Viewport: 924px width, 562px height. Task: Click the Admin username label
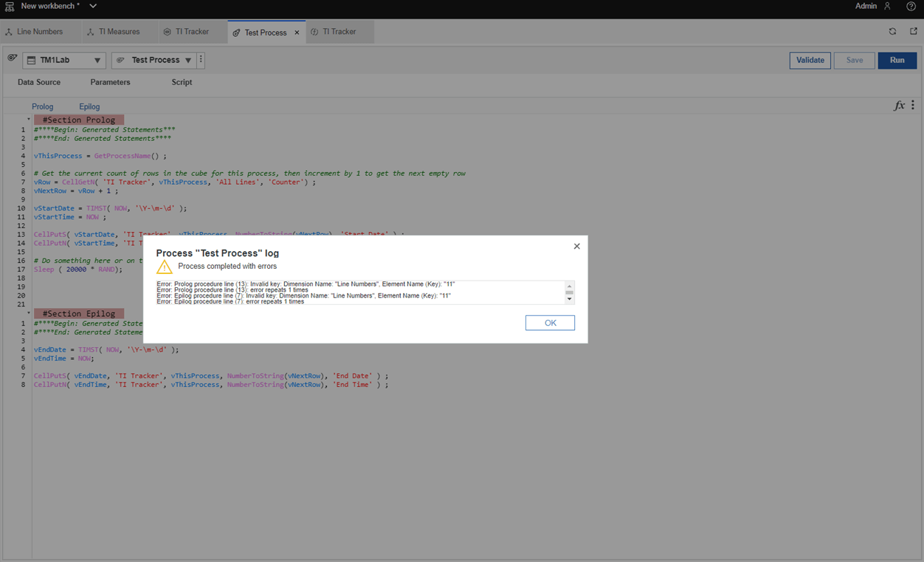866,6
